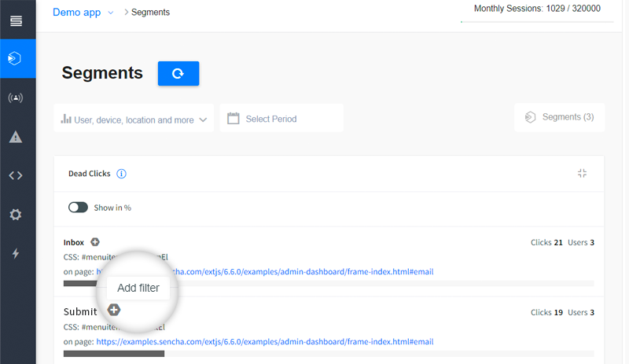Click Users 3 count in Submit row

(581, 312)
